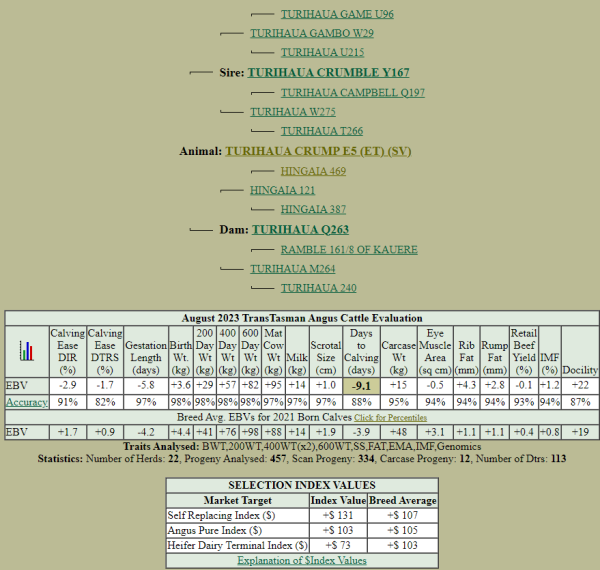Select breed average Carcase Wt +48
Image resolution: width=600 pixels, height=570 pixels.
pyautogui.click(x=398, y=432)
